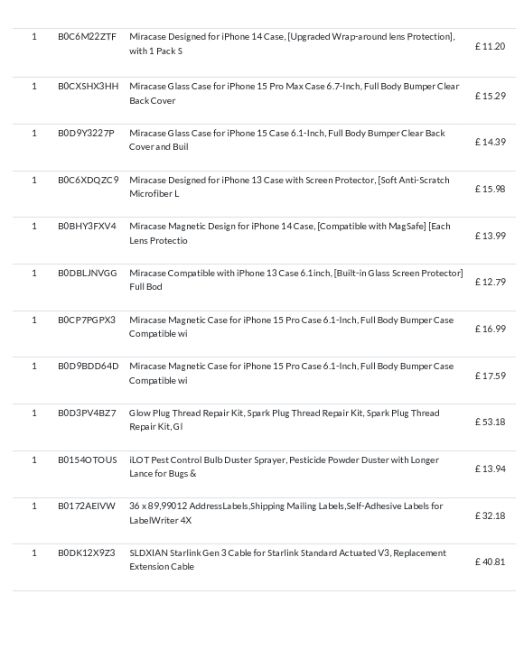Click the £ 15.98 price
The height and width of the screenshot is (650, 524).
[490, 189]
